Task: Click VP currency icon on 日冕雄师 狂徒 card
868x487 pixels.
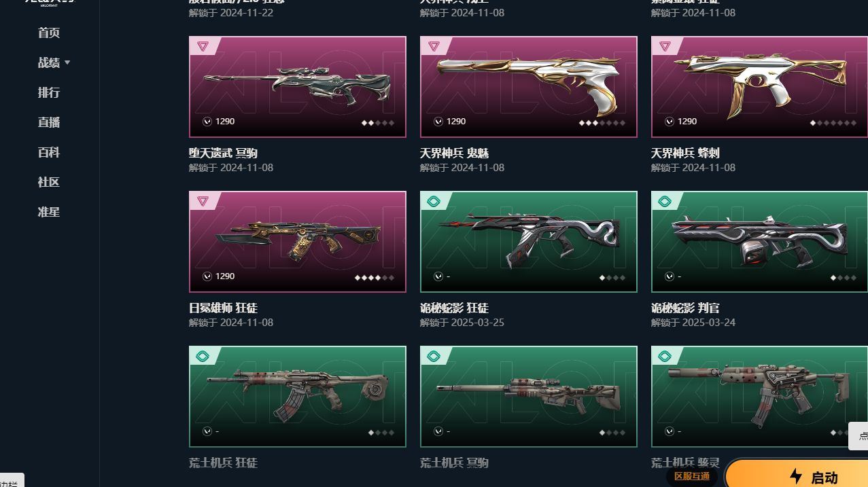Action: (x=207, y=276)
